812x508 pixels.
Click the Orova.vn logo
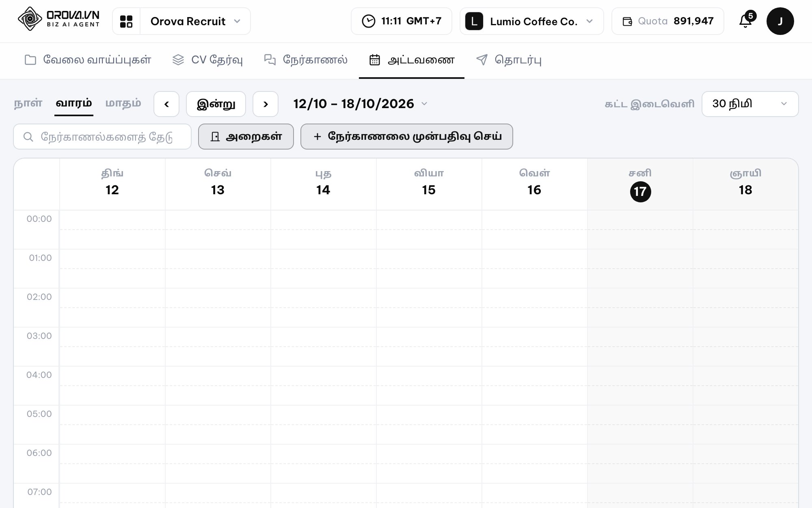pos(59,19)
